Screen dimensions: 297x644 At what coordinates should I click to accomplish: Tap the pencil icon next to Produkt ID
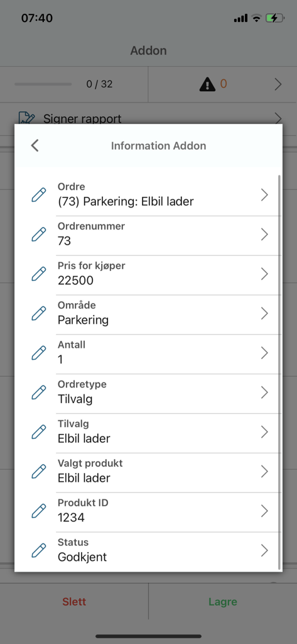point(38,511)
